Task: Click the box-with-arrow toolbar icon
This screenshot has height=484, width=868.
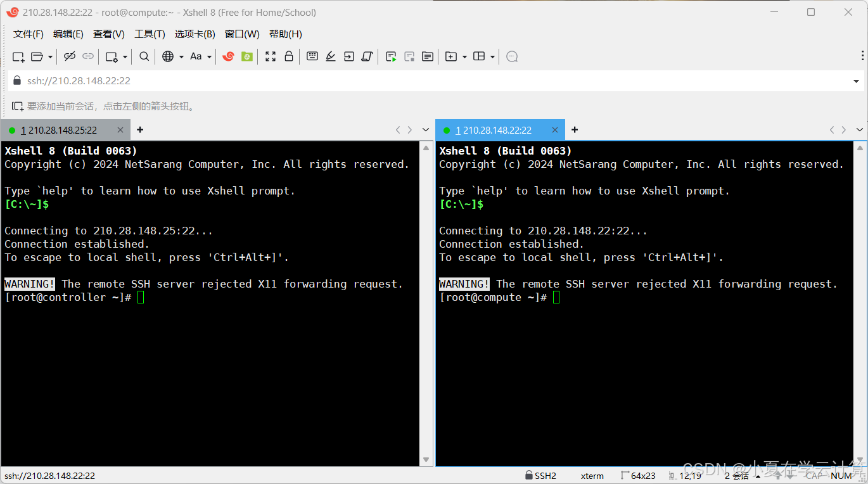Action: pyautogui.click(x=349, y=56)
